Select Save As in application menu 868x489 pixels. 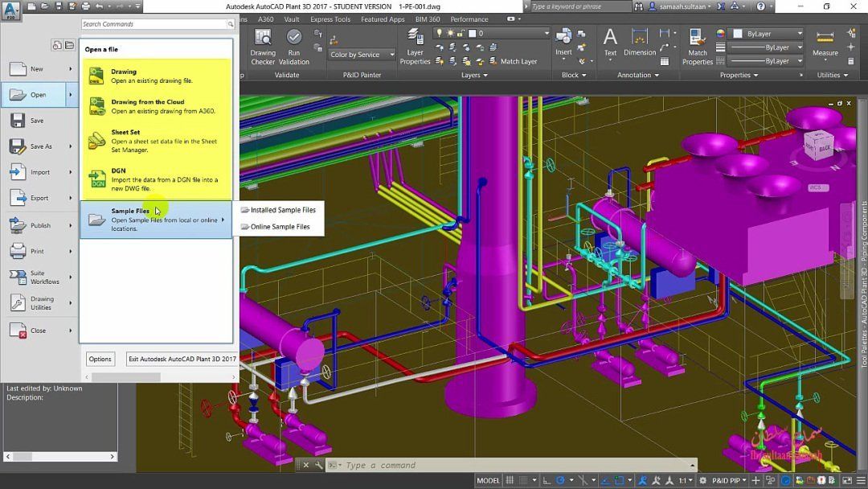tap(40, 146)
